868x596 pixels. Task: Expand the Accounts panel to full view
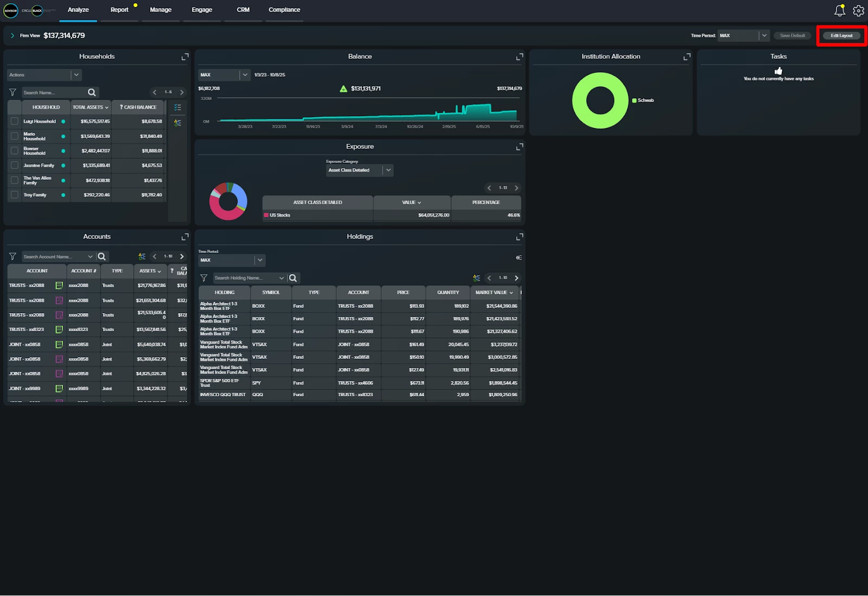pyautogui.click(x=185, y=237)
